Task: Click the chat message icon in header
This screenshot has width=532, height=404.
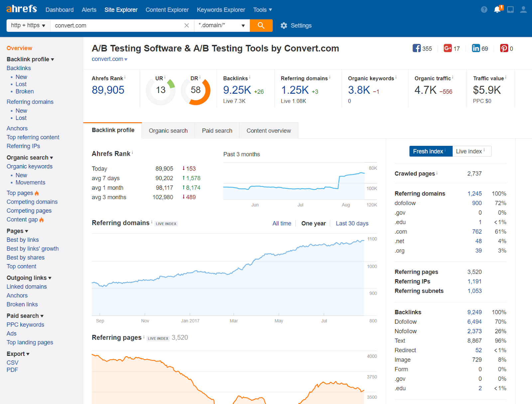Action: tap(510, 10)
